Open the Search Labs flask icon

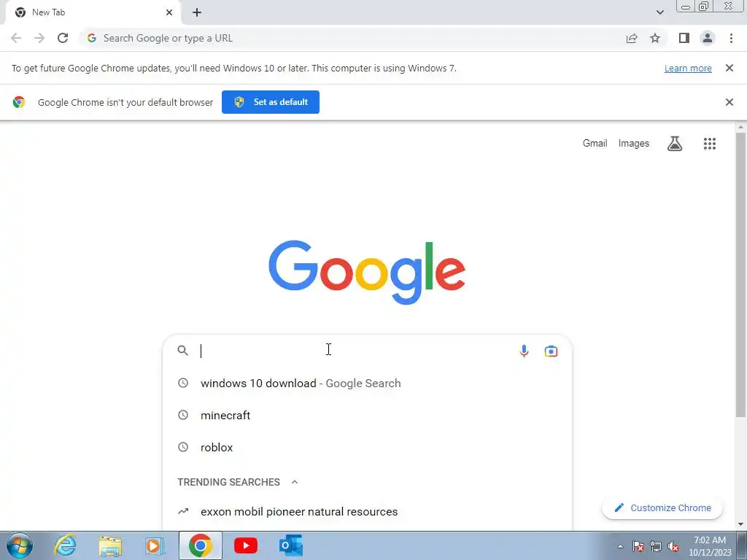pyautogui.click(x=675, y=144)
